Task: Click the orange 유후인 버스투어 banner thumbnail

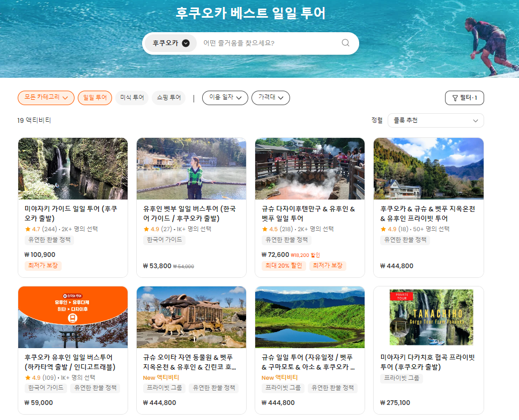Action: 72,317
